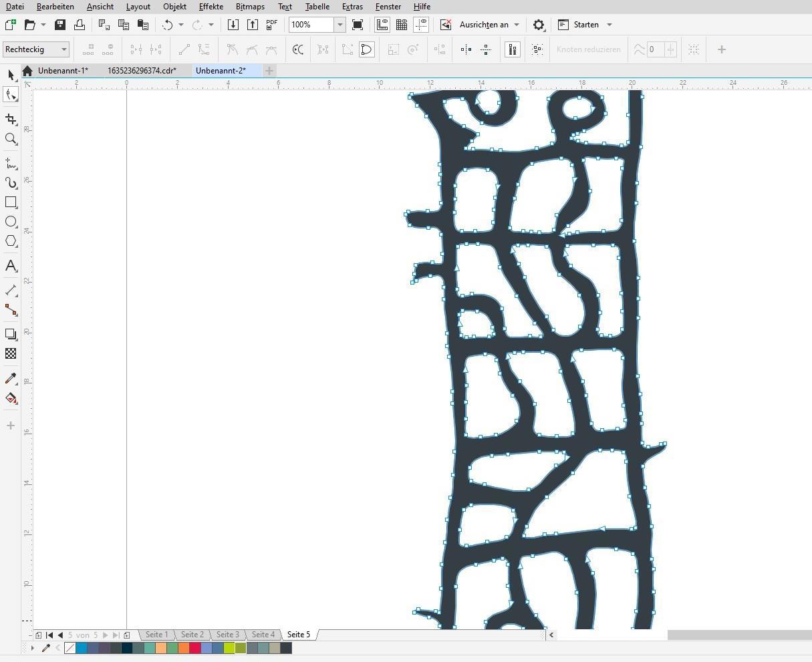Image resolution: width=812 pixels, height=662 pixels.
Task: Expand the Rechteckig selection mode dropdown
Action: (x=64, y=49)
